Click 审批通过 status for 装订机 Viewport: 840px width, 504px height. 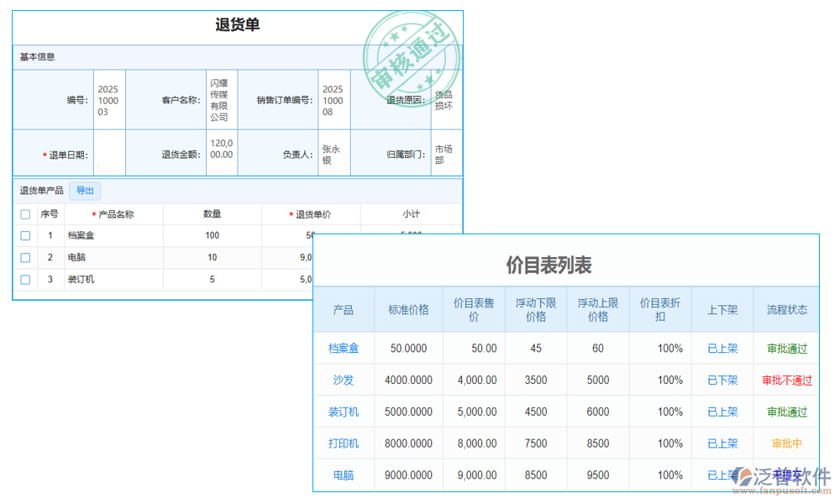click(786, 412)
